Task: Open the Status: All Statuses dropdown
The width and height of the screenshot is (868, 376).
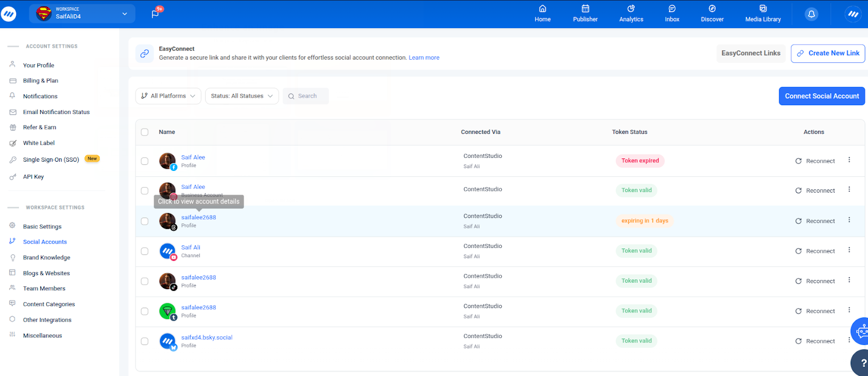Action: click(x=242, y=96)
